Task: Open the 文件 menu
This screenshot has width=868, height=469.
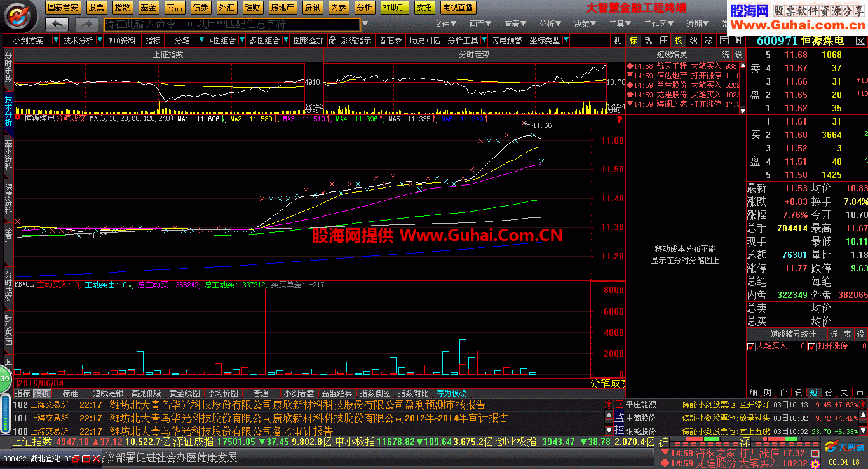Action: 446,24
